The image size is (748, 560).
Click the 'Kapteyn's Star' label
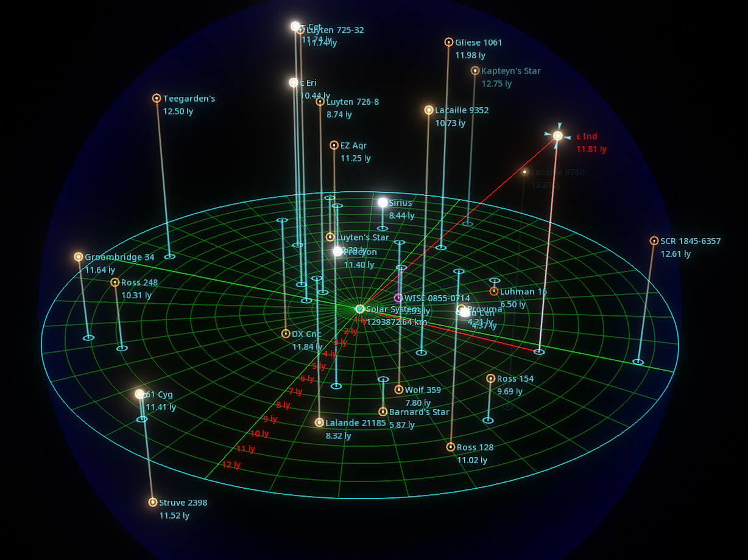point(511,71)
